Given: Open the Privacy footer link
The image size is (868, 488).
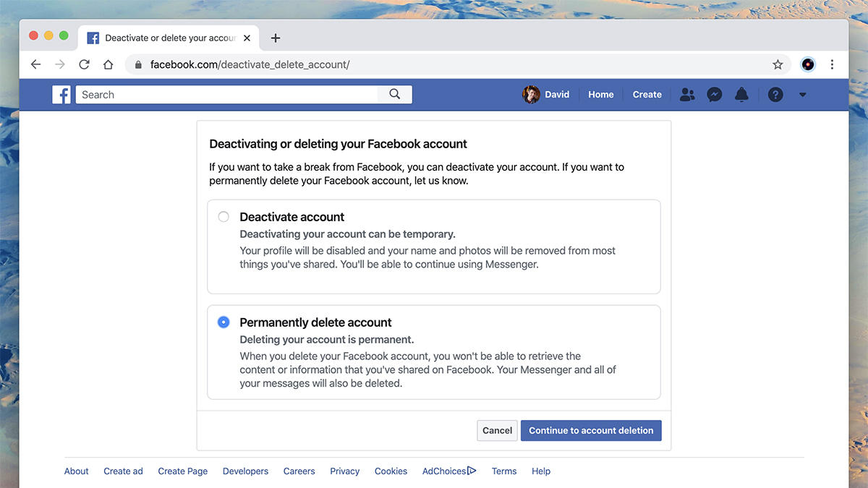Looking at the screenshot, I should 345,471.
